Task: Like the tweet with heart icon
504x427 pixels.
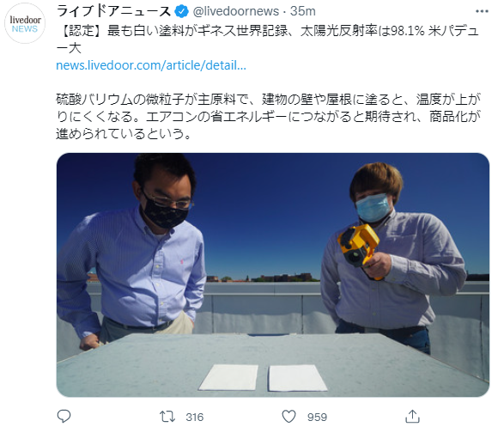Action: tap(288, 417)
